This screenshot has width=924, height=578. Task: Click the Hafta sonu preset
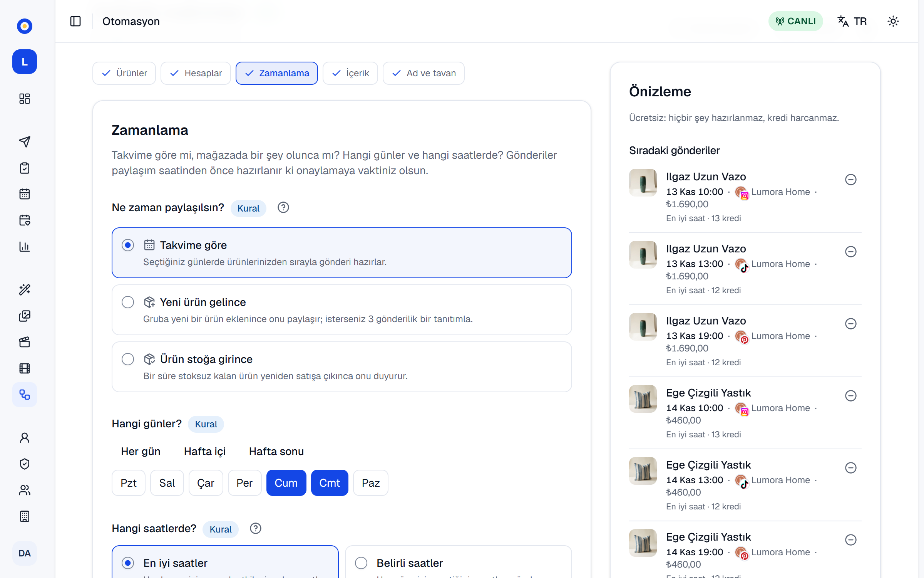click(x=276, y=452)
